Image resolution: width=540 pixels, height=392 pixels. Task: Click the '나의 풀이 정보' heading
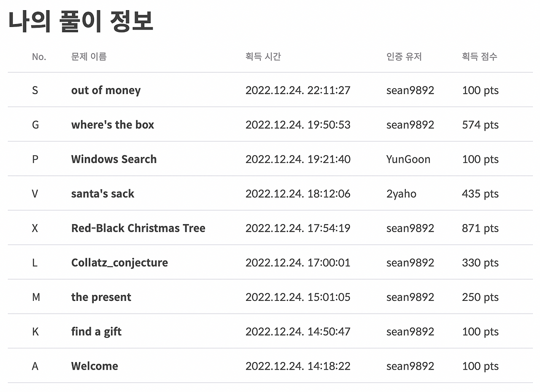click(x=81, y=22)
